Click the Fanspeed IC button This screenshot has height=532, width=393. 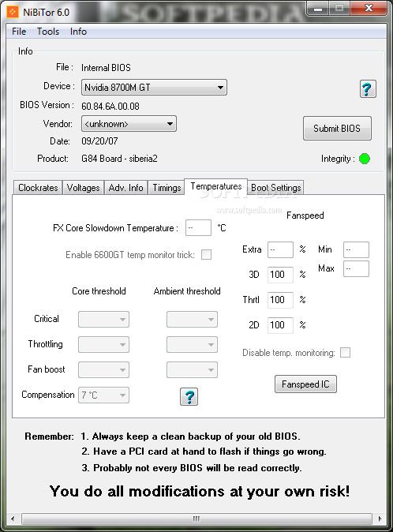305,384
